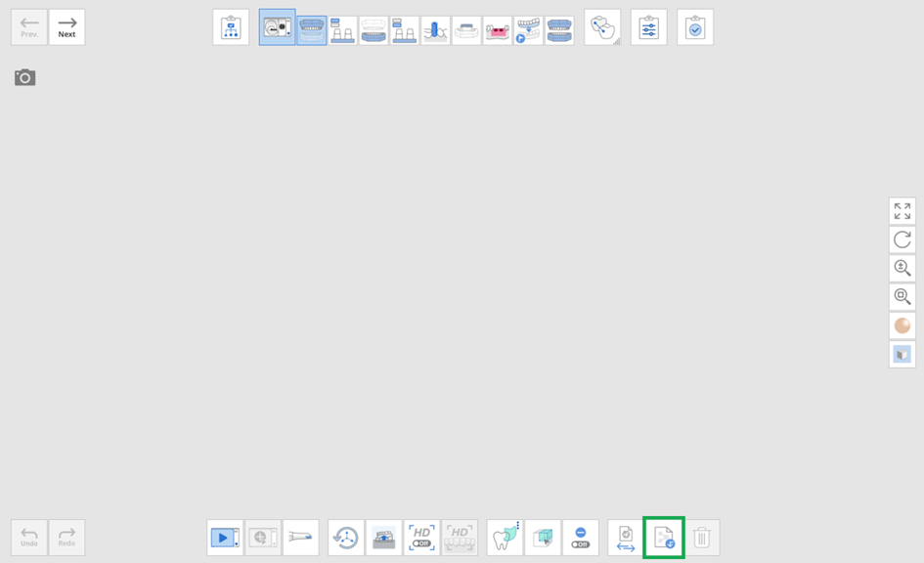This screenshot has height=563, width=924.
Task: Select the handheld scanner tip icon
Action: click(x=301, y=538)
